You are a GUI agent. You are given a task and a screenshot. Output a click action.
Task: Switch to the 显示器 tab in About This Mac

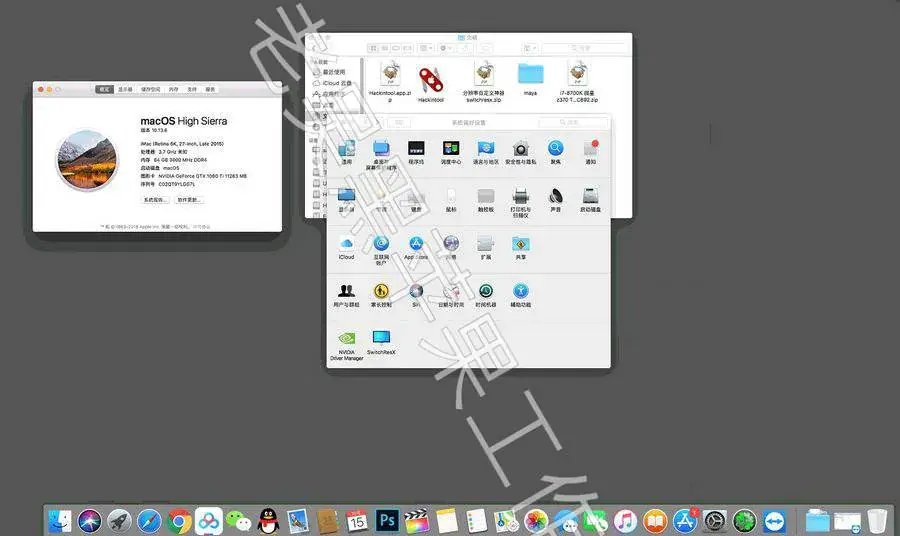click(x=125, y=90)
